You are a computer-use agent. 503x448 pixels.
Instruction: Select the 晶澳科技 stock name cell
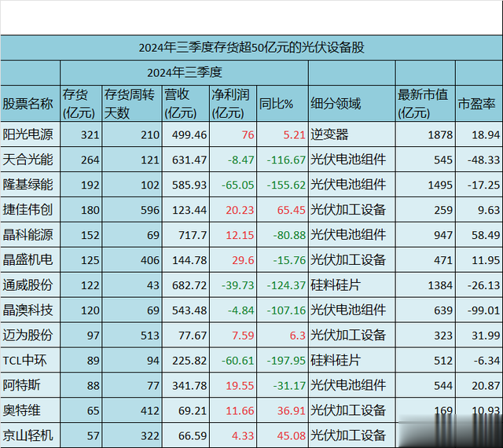(x=28, y=310)
